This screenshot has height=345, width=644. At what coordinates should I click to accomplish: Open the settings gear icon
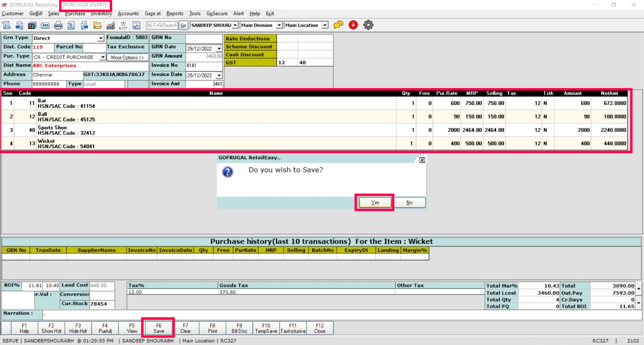pyautogui.click(x=369, y=25)
